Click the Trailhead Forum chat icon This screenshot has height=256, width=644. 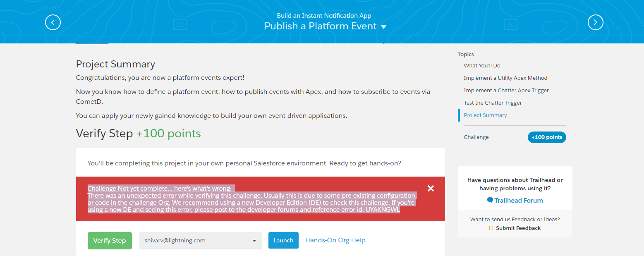tap(490, 200)
